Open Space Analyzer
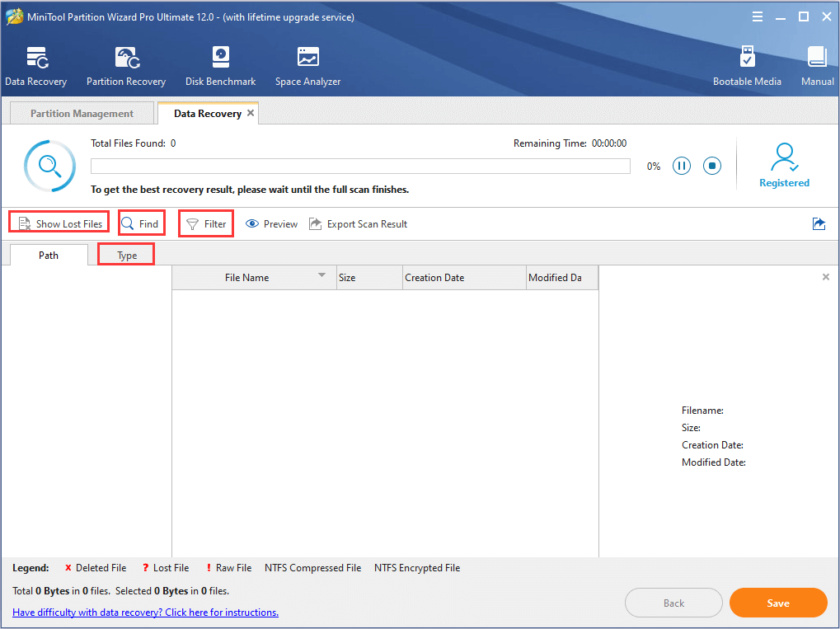The height and width of the screenshot is (629, 840). [308, 67]
